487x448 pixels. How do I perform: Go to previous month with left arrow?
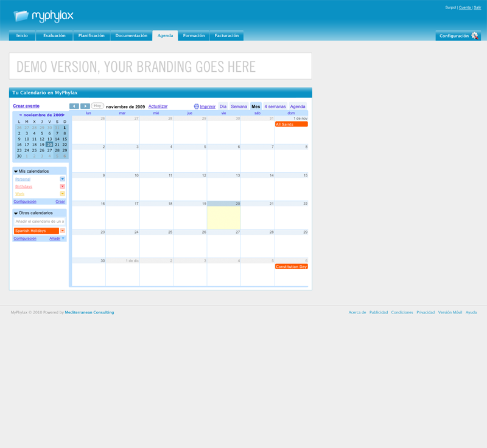tap(74, 107)
